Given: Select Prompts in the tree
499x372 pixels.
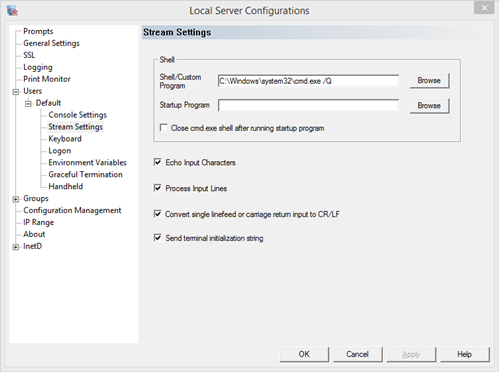Looking at the screenshot, I should pos(38,31).
